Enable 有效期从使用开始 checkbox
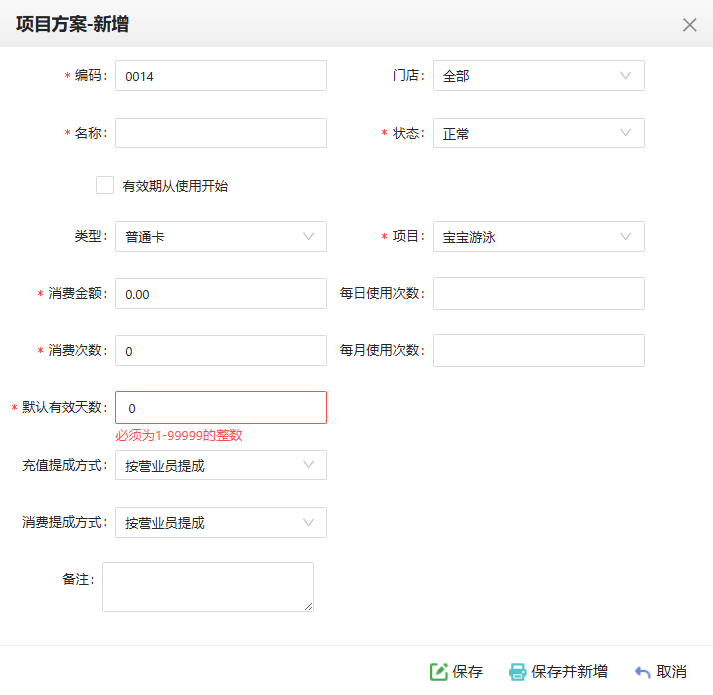 click(x=105, y=185)
